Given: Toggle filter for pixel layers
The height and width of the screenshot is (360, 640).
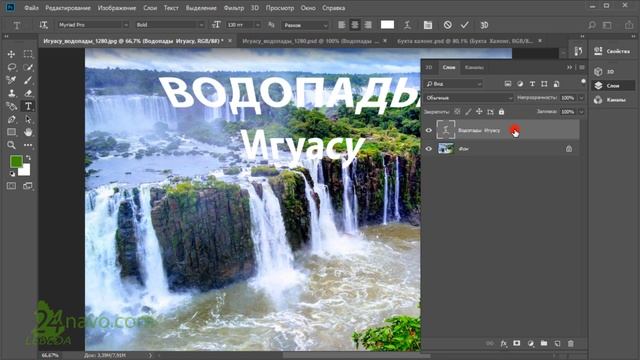Looking at the screenshot, I should 508,84.
